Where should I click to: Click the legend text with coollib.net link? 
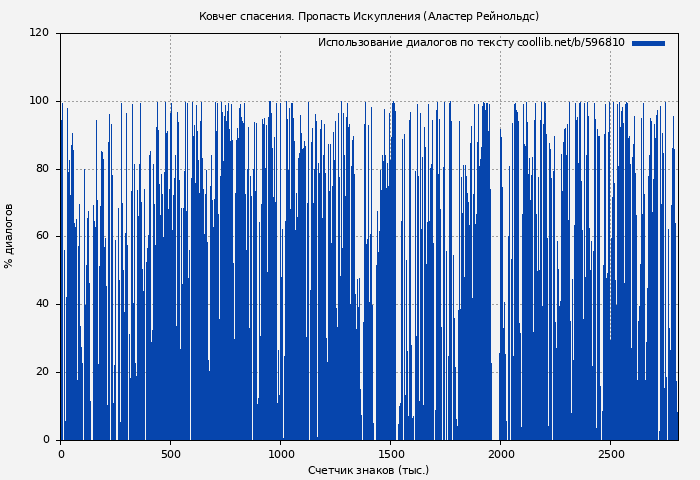point(470,43)
